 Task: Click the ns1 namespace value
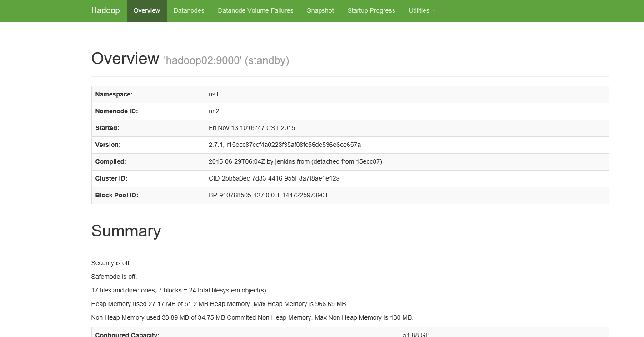point(214,95)
